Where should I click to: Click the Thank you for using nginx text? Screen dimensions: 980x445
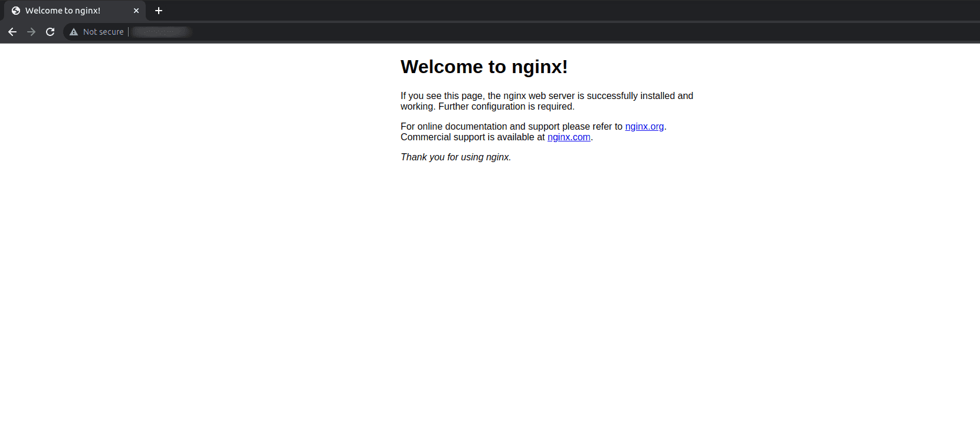pos(455,157)
